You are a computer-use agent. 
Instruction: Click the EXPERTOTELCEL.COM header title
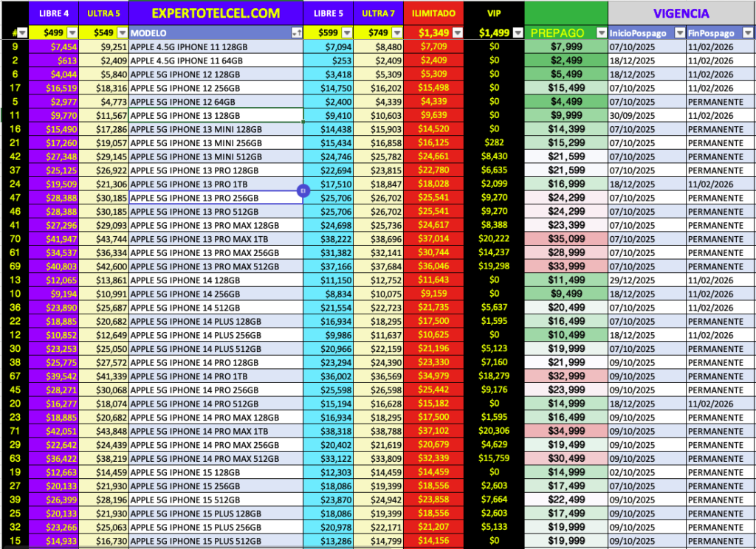pos(215,13)
